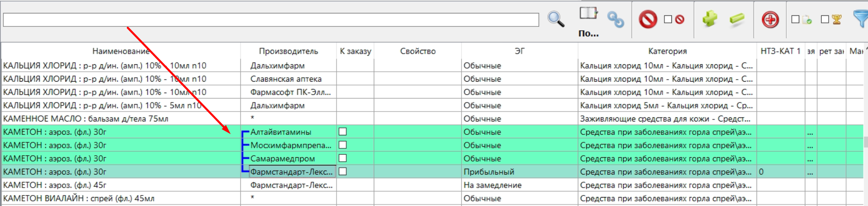868x206 pixels.
Task: Toggle checkbox next to small prohibition sign
Action: pos(668,19)
